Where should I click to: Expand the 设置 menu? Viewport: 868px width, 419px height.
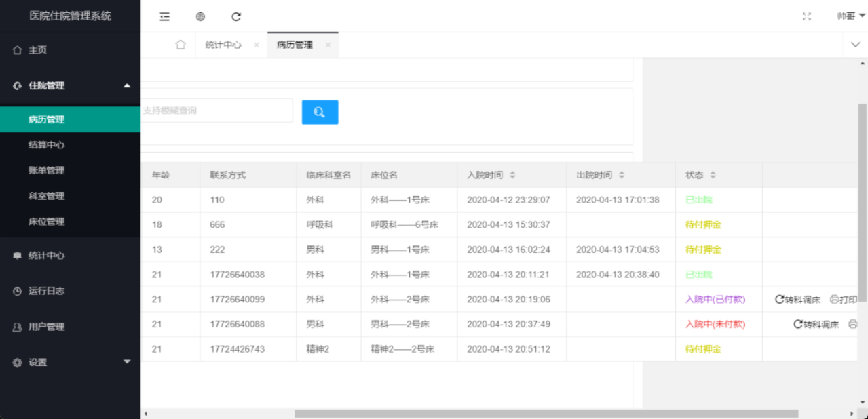click(x=71, y=362)
